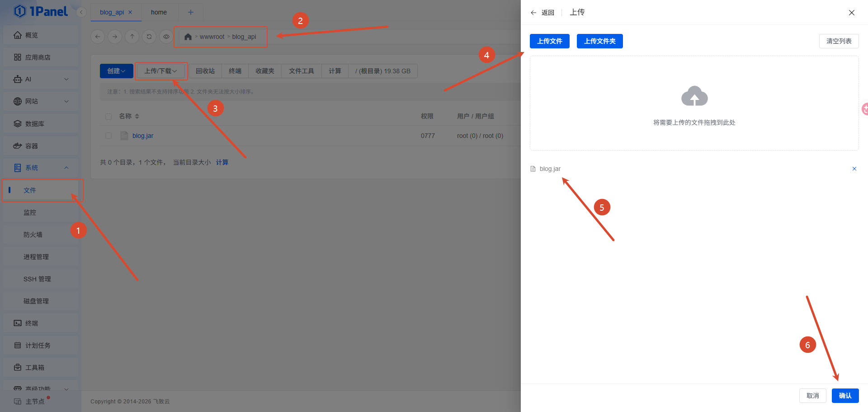This screenshot has width=868, height=412.
Task: Collapse sidebar with the chevron icon
Action: coord(81,12)
